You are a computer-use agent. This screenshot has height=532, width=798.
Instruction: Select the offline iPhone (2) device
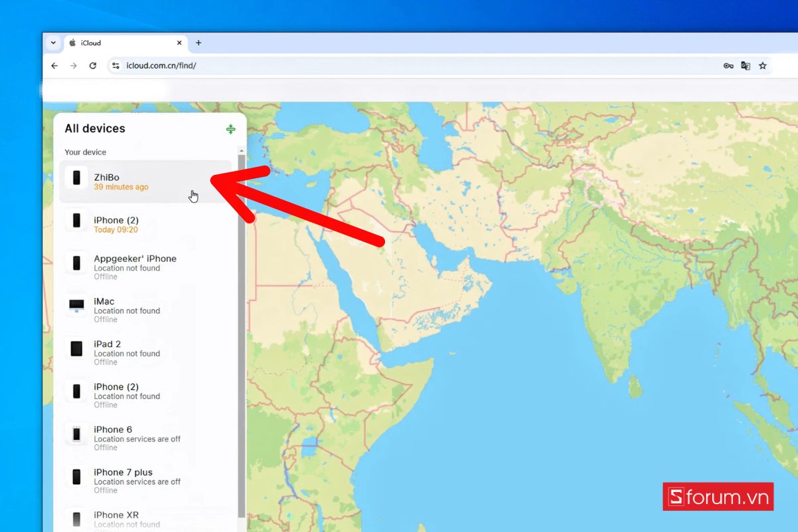[146, 395]
